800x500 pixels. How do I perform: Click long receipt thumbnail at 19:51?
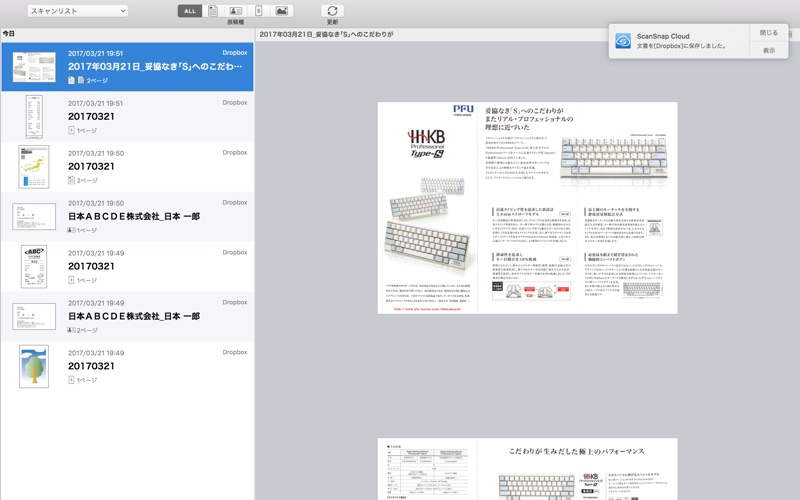click(x=34, y=117)
